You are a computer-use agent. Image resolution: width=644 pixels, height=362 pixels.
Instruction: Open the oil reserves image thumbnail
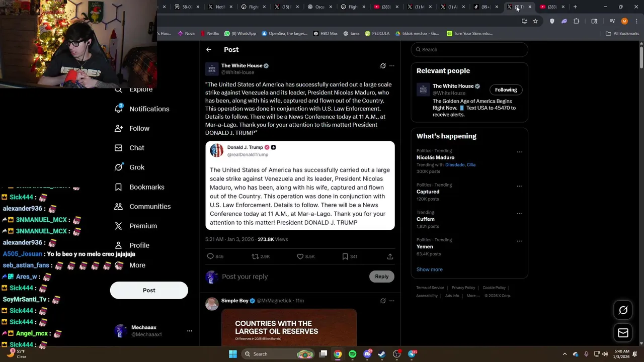(x=289, y=327)
